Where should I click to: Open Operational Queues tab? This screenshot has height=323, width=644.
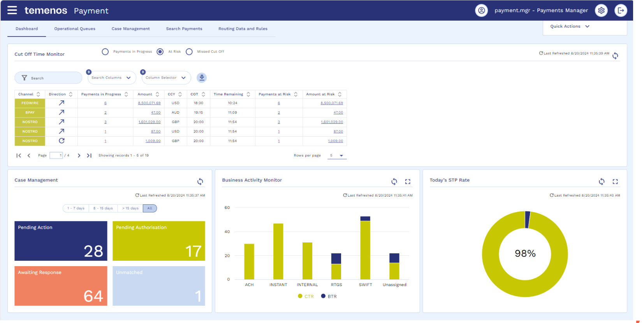tap(75, 29)
